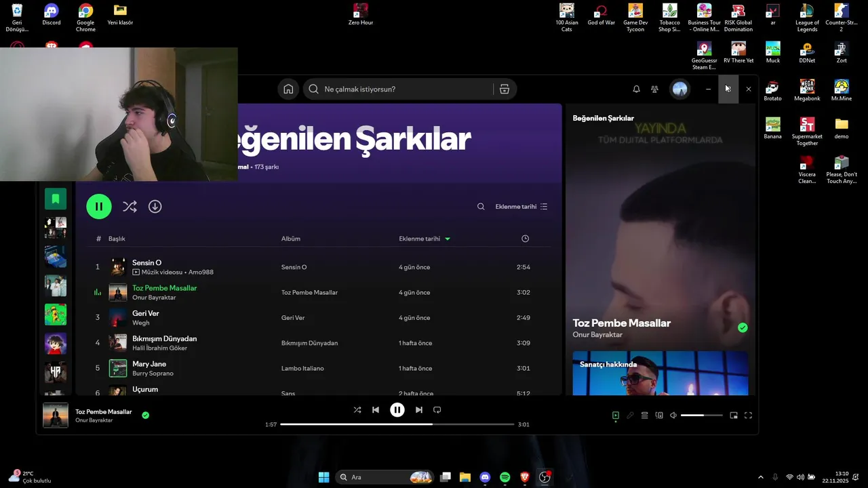Open the green cartoon playlist in the sidebar
This screenshot has width=868, height=488.
56,314
